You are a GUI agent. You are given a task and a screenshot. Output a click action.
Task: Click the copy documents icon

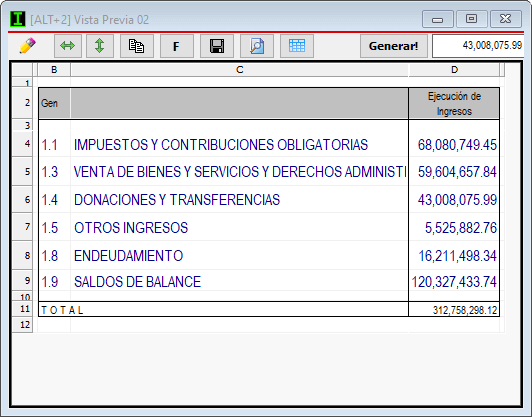[x=136, y=46]
